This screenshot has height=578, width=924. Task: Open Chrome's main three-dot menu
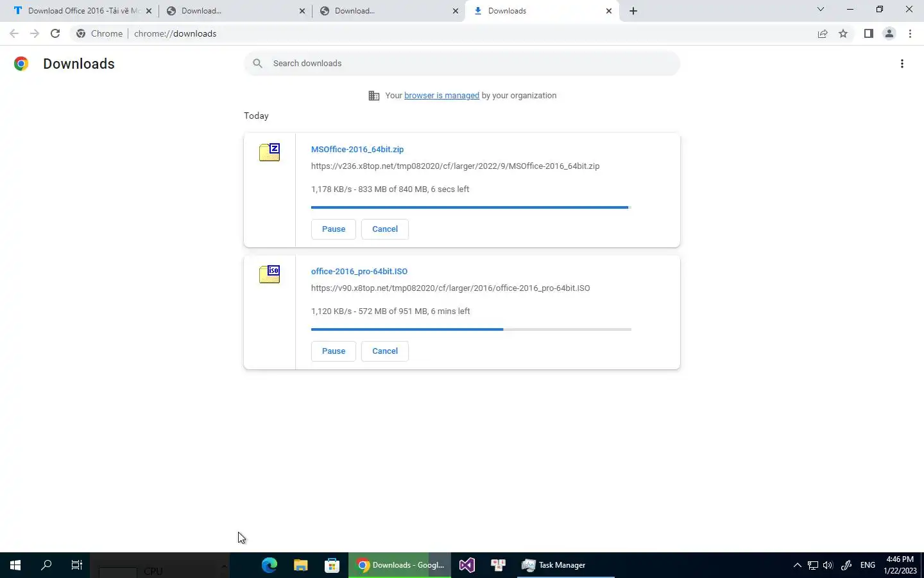[910, 33]
